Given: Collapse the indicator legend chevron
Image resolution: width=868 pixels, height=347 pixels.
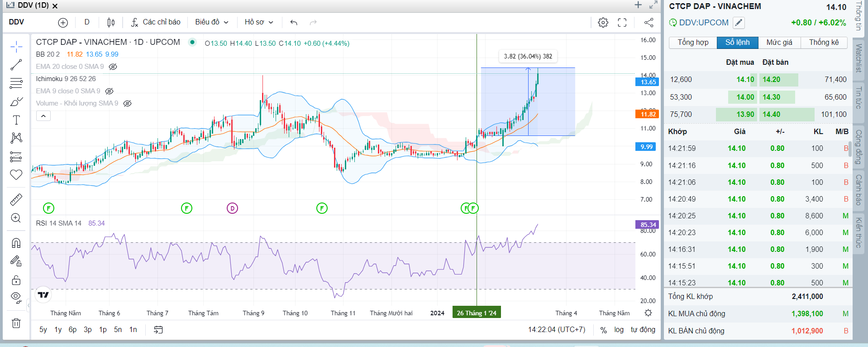Looking at the screenshot, I should (x=43, y=116).
